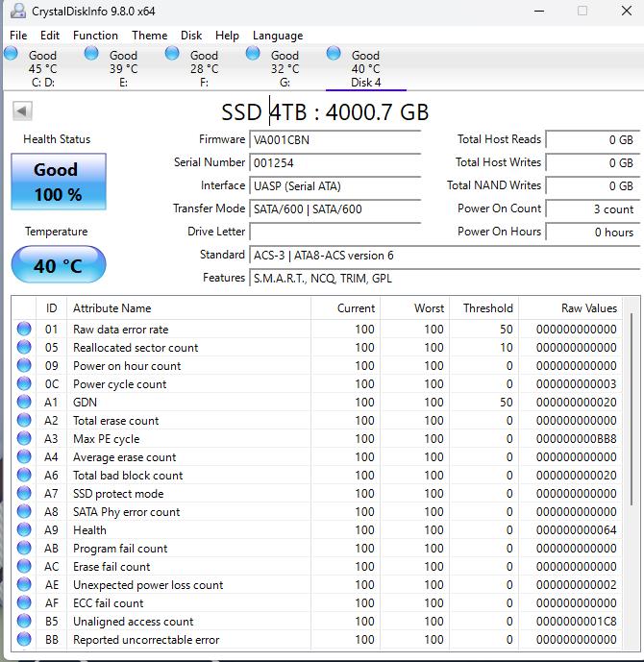Open the File menu
The image size is (644, 662).
pos(18,36)
